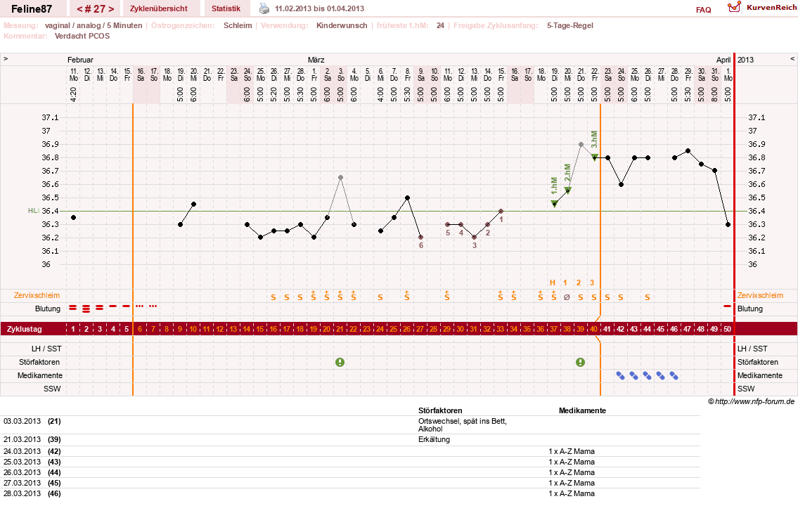Click the bleeding mark on cycle day 1
798x532 pixels.
pyautogui.click(x=73, y=308)
